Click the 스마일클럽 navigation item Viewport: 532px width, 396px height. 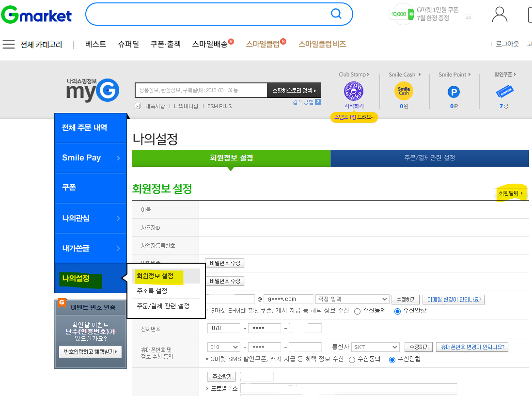coord(263,44)
